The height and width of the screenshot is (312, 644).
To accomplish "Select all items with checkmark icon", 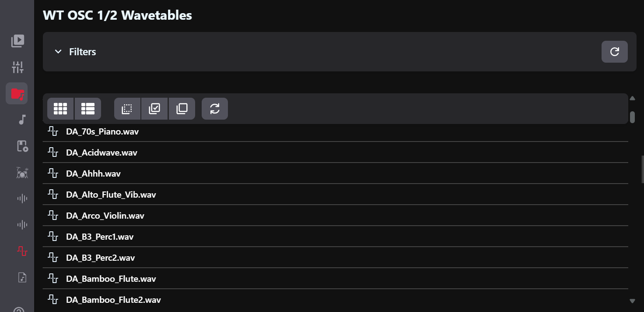I will 154,109.
